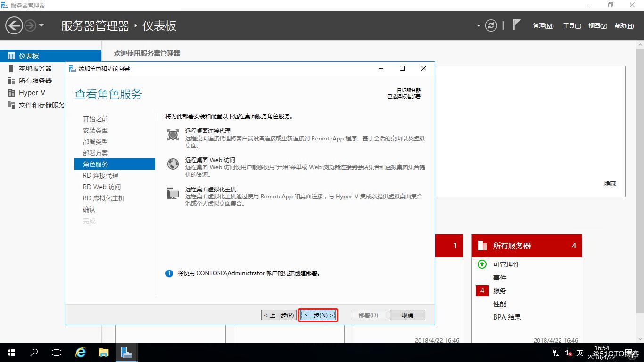This screenshot has width=644, height=362.
Task: Open the Windows Start button
Action: pos(11,353)
